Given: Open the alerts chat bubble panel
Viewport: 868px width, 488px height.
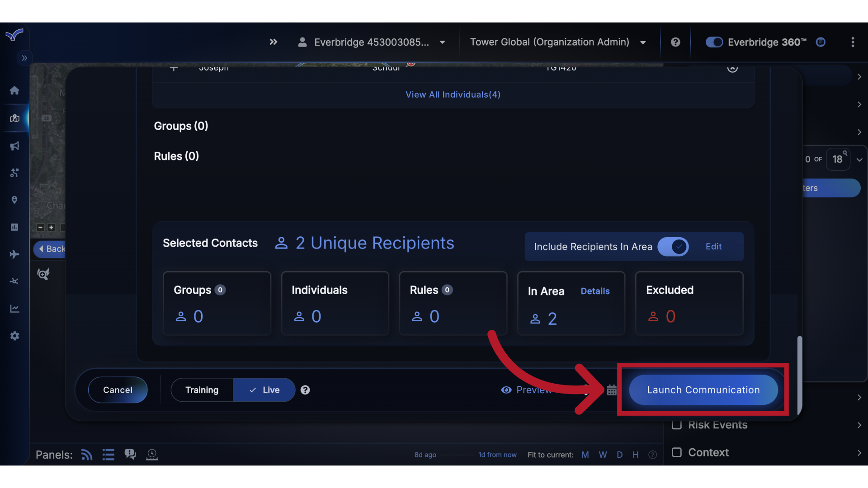Looking at the screenshot, I should [130, 454].
